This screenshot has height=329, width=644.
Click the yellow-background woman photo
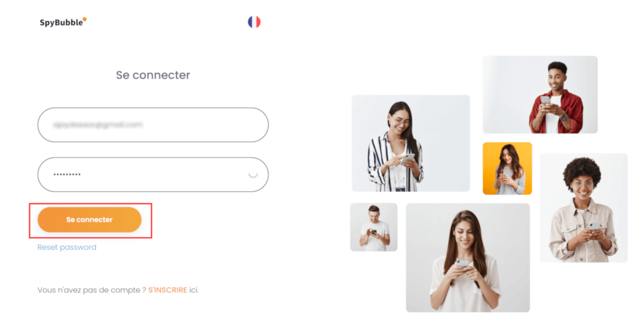click(x=508, y=169)
